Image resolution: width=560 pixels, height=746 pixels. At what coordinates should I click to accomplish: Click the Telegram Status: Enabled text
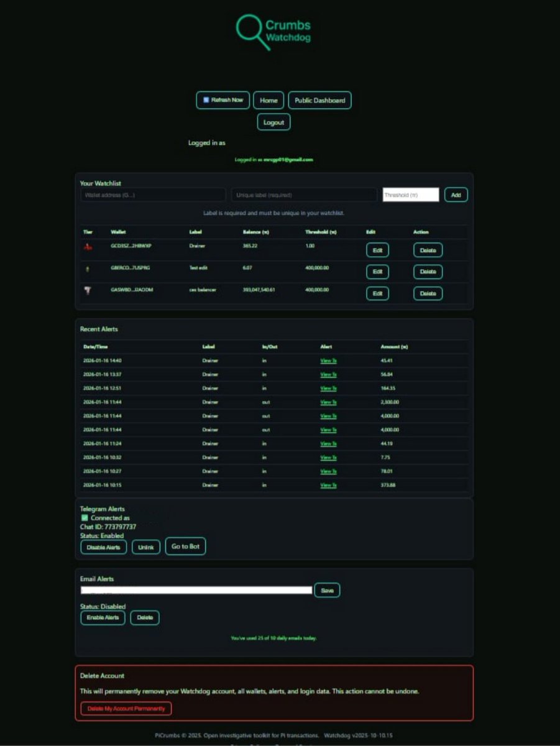102,535
